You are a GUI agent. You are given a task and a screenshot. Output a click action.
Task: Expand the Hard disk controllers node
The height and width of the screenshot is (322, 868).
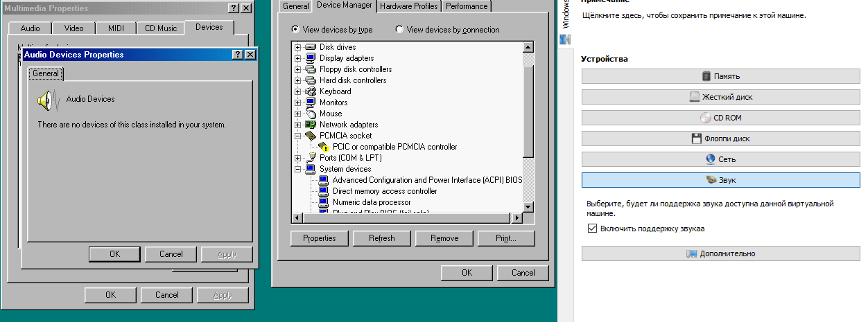pyautogui.click(x=298, y=80)
